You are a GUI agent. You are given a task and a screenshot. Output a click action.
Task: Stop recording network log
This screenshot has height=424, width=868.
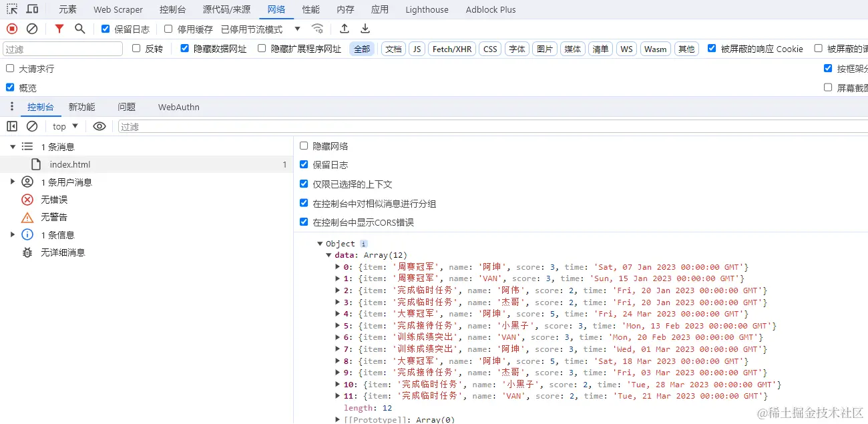click(x=12, y=29)
